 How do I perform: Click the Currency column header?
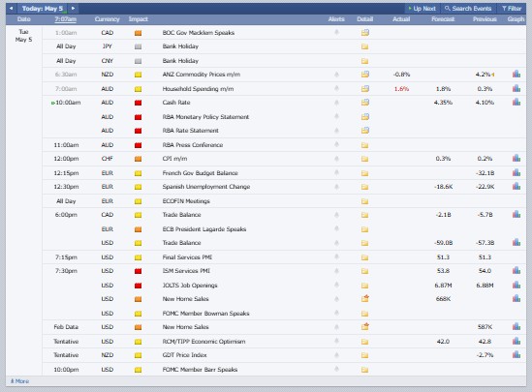coord(108,19)
